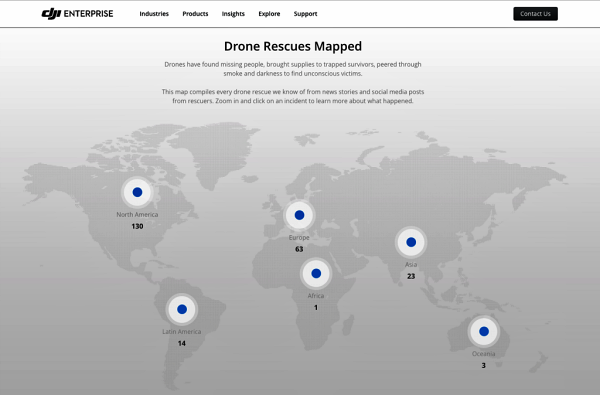Select the Asia map marker
The height and width of the screenshot is (395, 600).
tap(411, 242)
